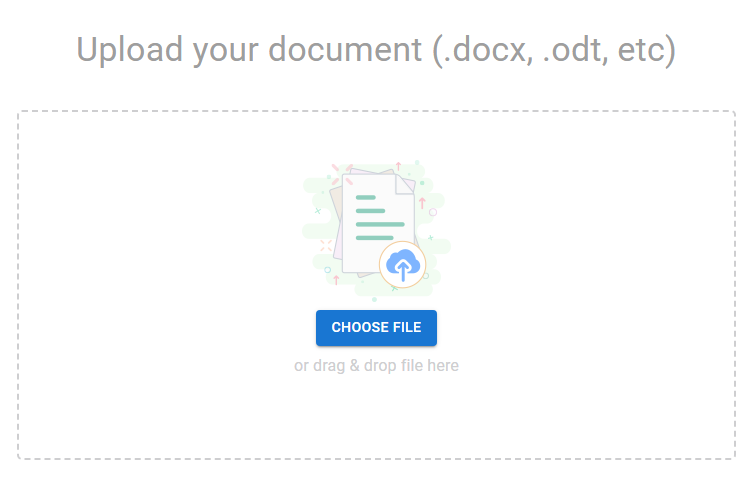Screen dimensions: 755x495
Task: Click the pink sparkle burst left of the document
Action: tap(326, 246)
